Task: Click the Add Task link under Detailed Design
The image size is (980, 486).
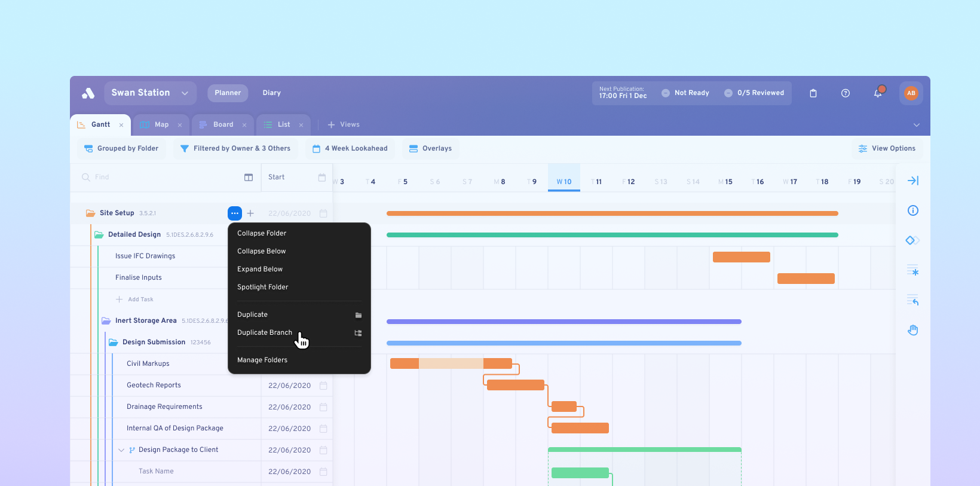Action: click(x=140, y=299)
